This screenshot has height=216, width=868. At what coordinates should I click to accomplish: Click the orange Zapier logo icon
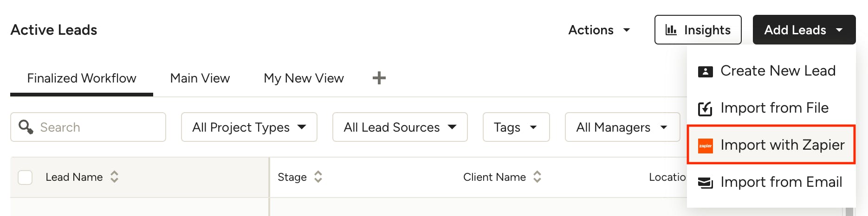[x=705, y=146]
